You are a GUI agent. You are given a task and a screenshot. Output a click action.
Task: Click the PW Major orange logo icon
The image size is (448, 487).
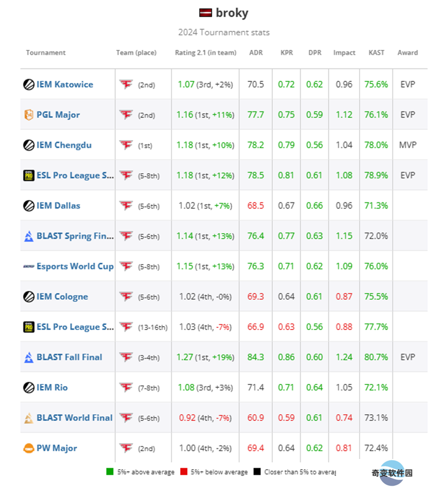29,448
